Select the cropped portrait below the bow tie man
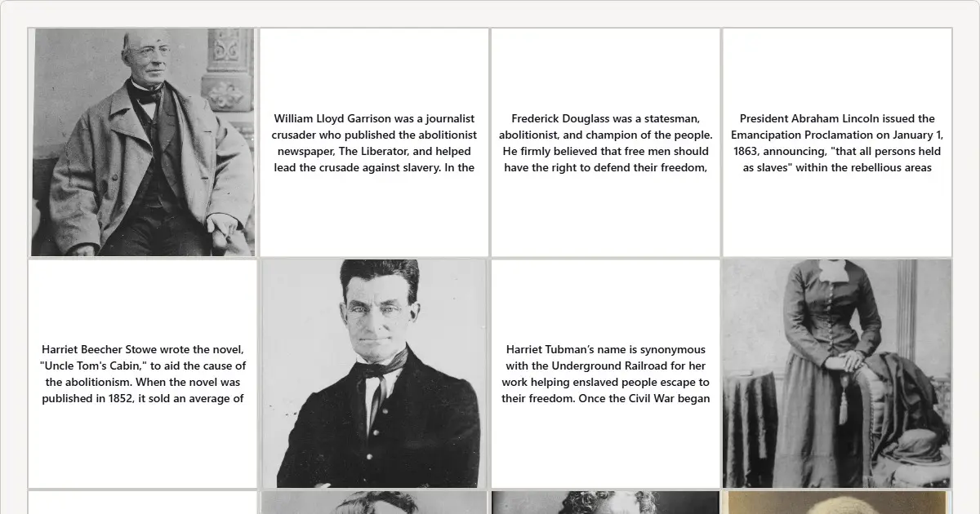980x514 pixels. [x=374, y=503]
